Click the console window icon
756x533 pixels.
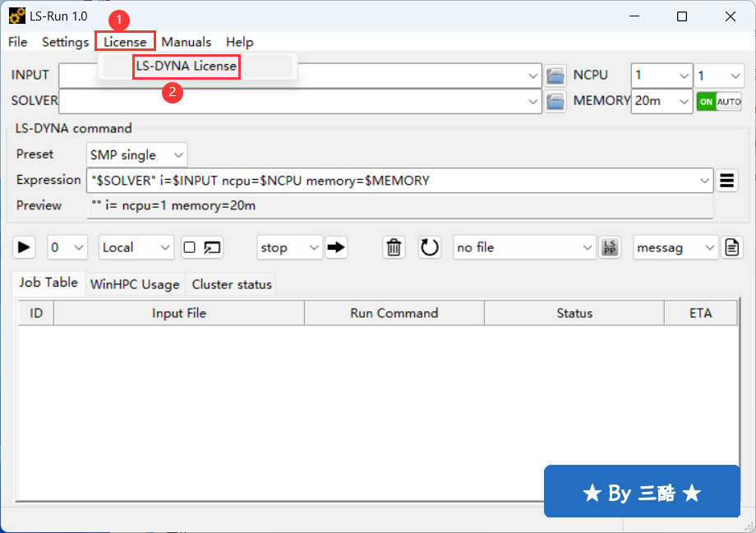[x=212, y=248]
